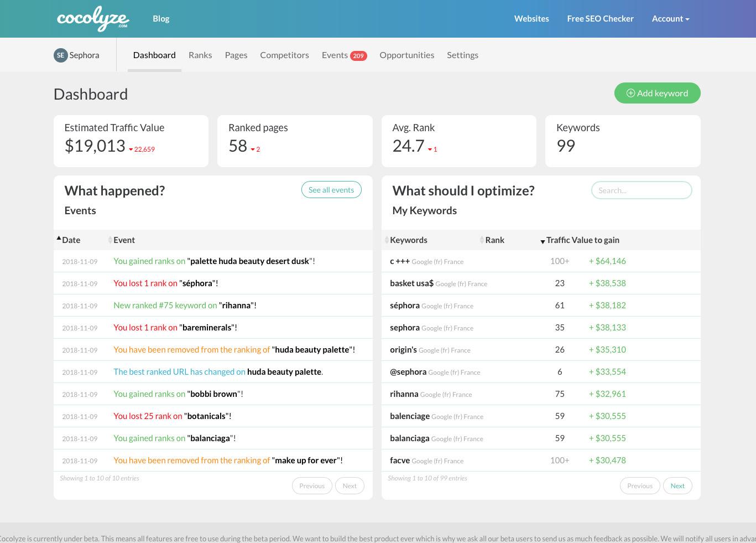Viewport: 756px width, 543px height.
Task: Sort events table by Date column
Action: click(71, 240)
